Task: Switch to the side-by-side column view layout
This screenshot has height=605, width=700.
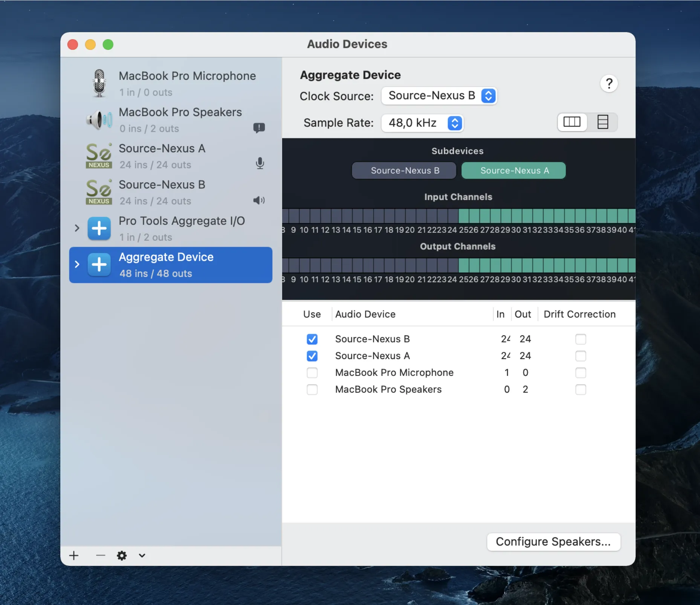Action: [x=572, y=122]
